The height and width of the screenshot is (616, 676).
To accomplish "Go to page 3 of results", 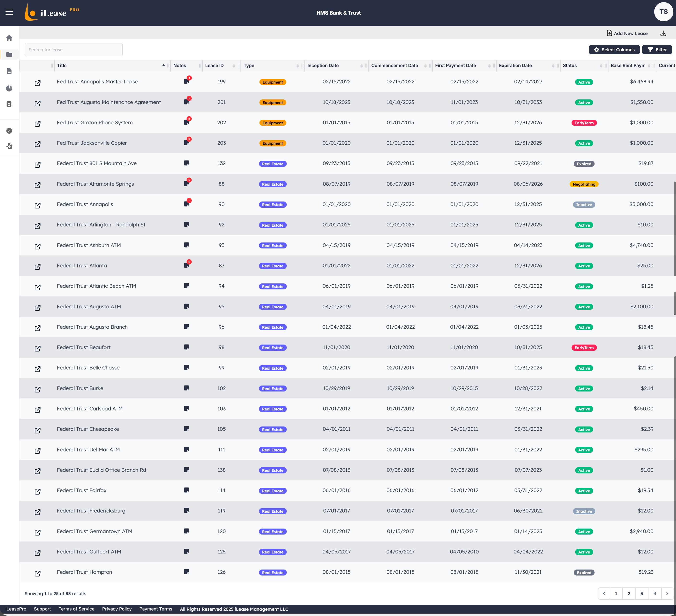I will (x=642, y=593).
